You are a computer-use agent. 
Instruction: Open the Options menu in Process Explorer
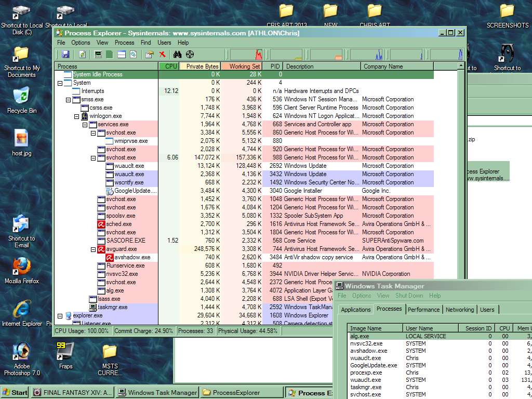tap(81, 43)
